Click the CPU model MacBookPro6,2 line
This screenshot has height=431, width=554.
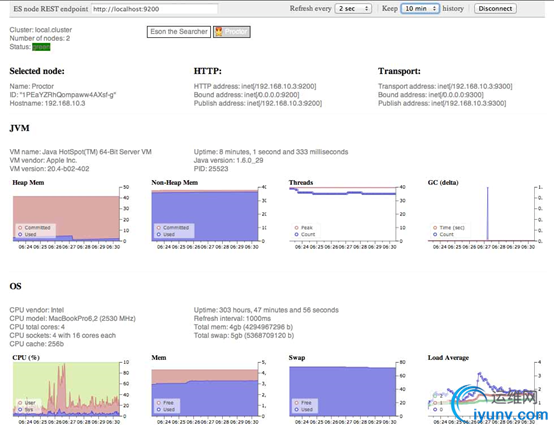72,319
